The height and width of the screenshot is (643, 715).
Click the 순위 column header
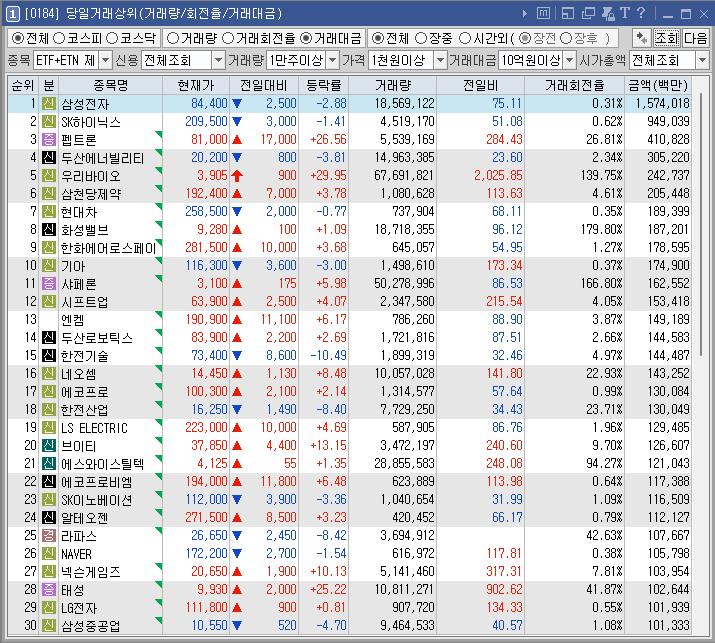(x=23, y=85)
